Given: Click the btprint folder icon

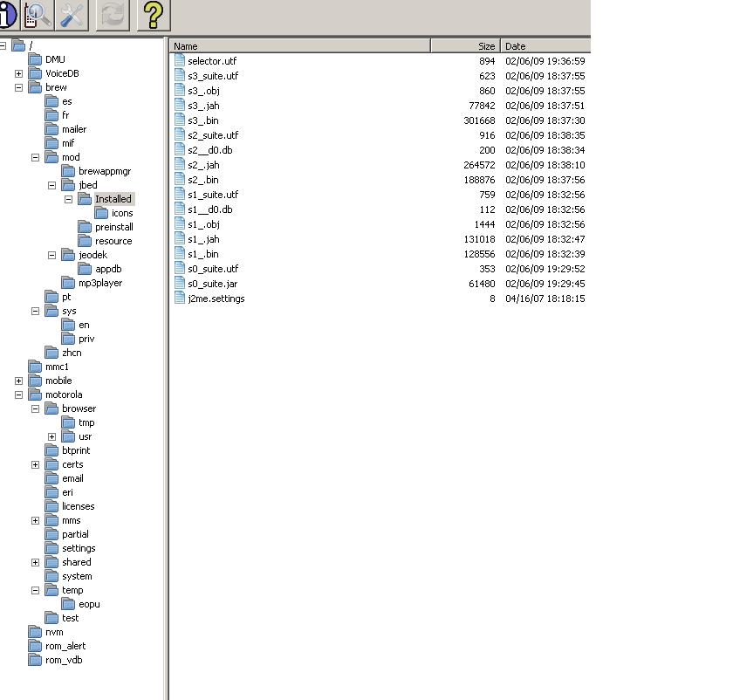Looking at the screenshot, I should coord(51,450).
